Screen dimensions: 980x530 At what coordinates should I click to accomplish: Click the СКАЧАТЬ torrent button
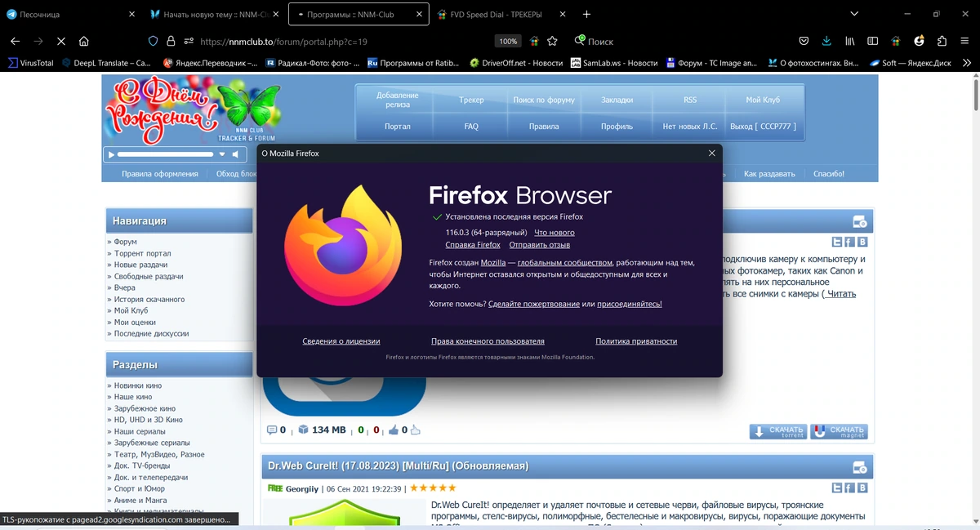click(x=778, y=431)
